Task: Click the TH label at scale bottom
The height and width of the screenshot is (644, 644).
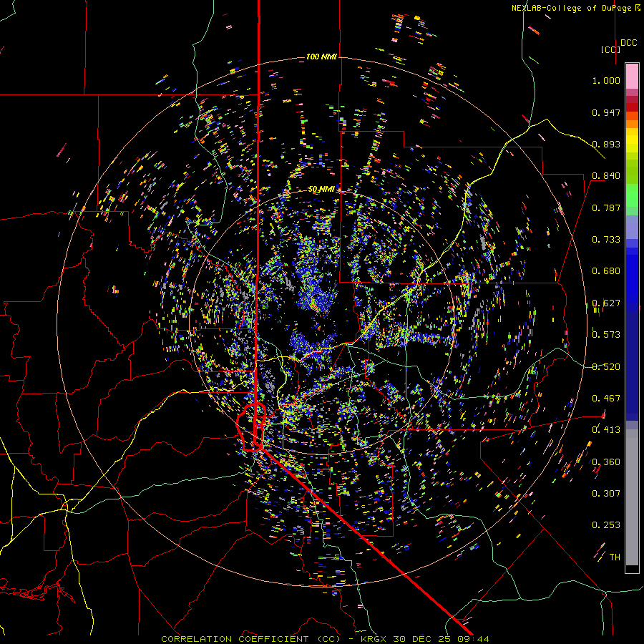Action: tap(615, 557)
